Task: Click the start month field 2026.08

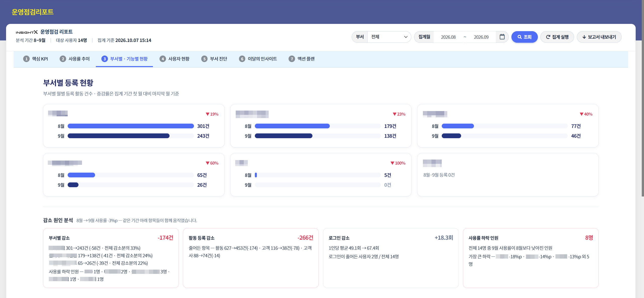Action: [x=448, y=37]
